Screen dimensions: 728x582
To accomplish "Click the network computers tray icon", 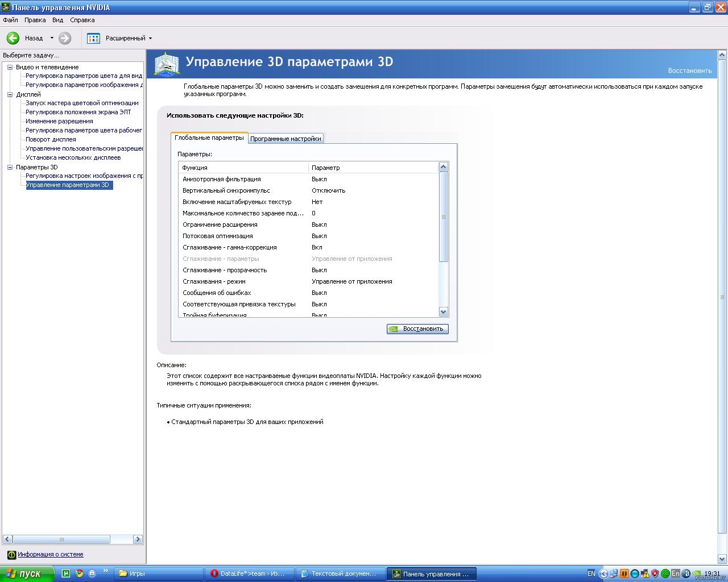I will [614, 573].
